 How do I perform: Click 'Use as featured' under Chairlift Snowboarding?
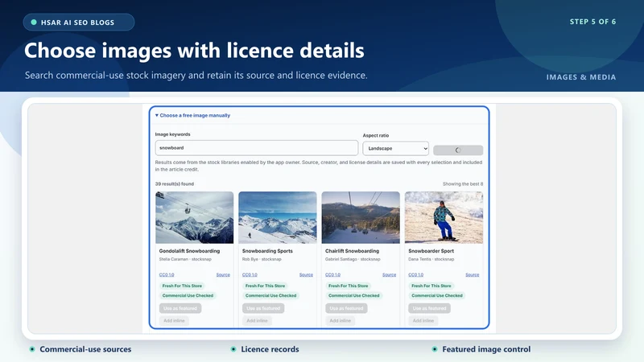(x=346, y=308)
